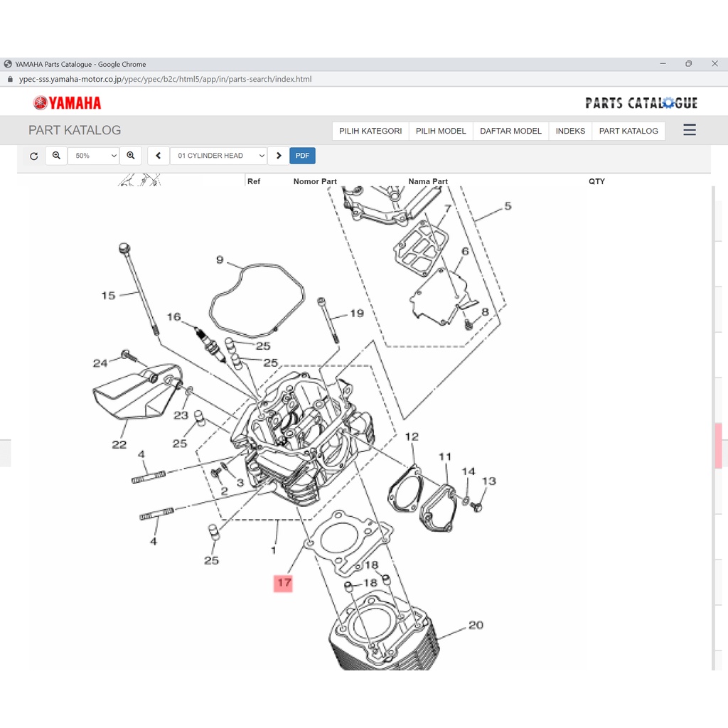Open the PILIH MODEL menu
The image size is (728, 728).
pos(441,131)
